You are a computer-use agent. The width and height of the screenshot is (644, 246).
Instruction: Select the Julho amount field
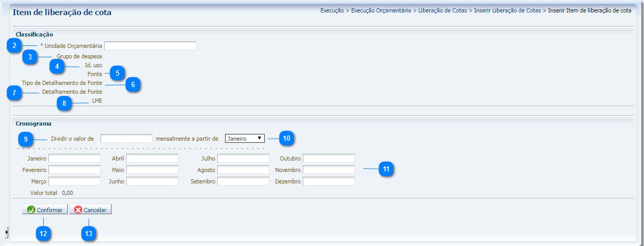point(243,158)
